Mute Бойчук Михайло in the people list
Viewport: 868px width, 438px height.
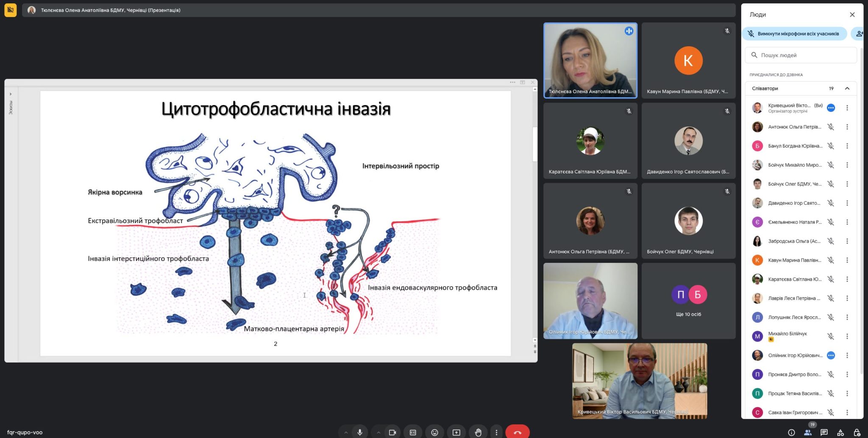click(831, 165)
